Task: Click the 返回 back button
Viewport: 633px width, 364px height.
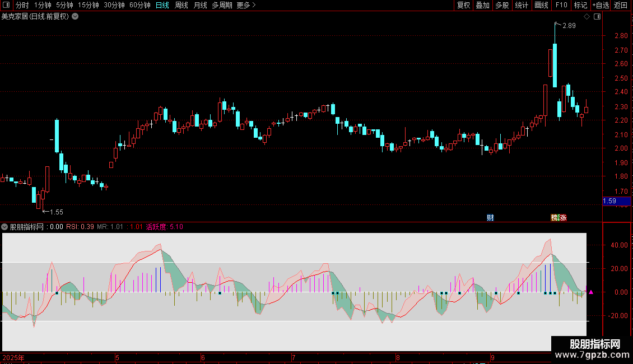Action: click(621, 5)
